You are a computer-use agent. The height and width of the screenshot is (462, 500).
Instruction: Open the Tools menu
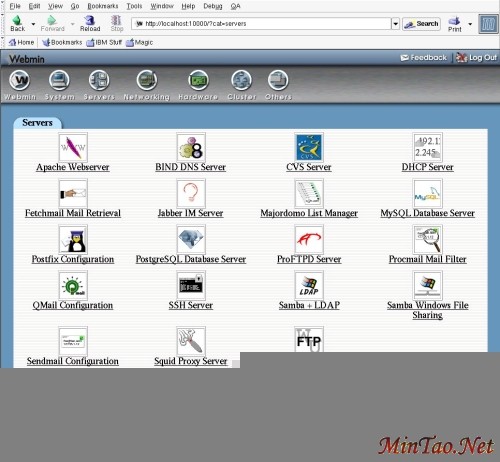tap(134, 6)
